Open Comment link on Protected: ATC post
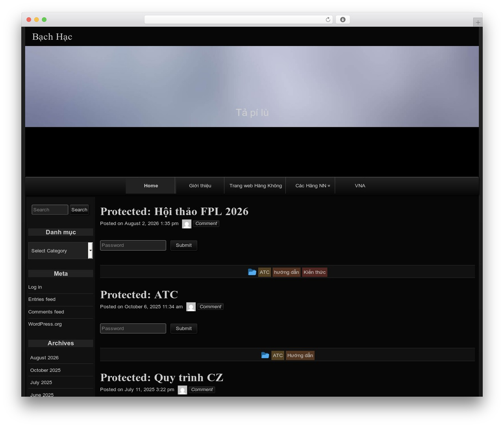The width and height of the screenshot is (504, 427). point(210,306)
